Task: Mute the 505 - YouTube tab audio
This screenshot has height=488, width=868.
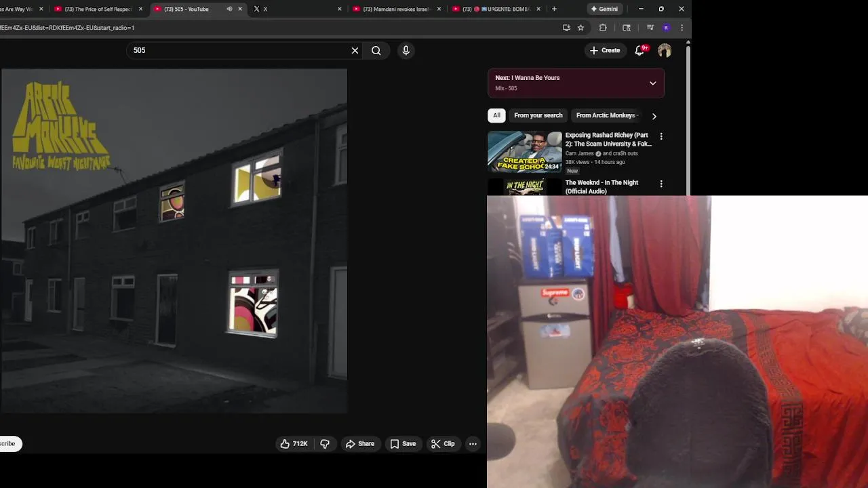Action: 229,9
